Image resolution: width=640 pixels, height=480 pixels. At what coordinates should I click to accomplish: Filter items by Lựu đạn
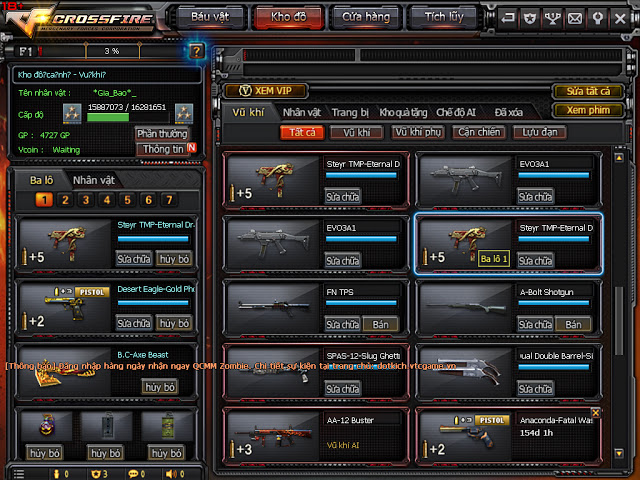540,132
